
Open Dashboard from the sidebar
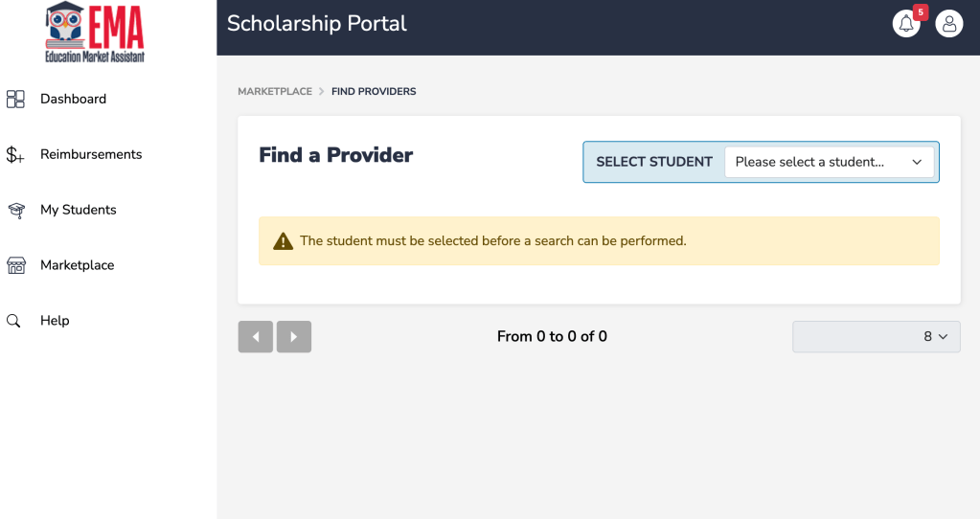pos(73,99)
